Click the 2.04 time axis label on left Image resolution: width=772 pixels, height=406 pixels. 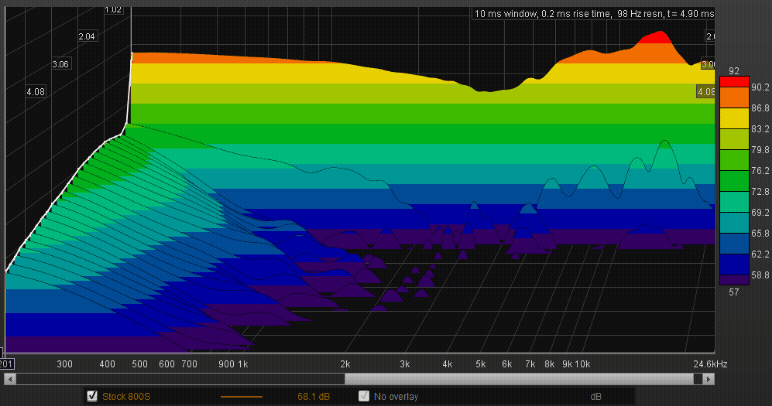[87, 36]
